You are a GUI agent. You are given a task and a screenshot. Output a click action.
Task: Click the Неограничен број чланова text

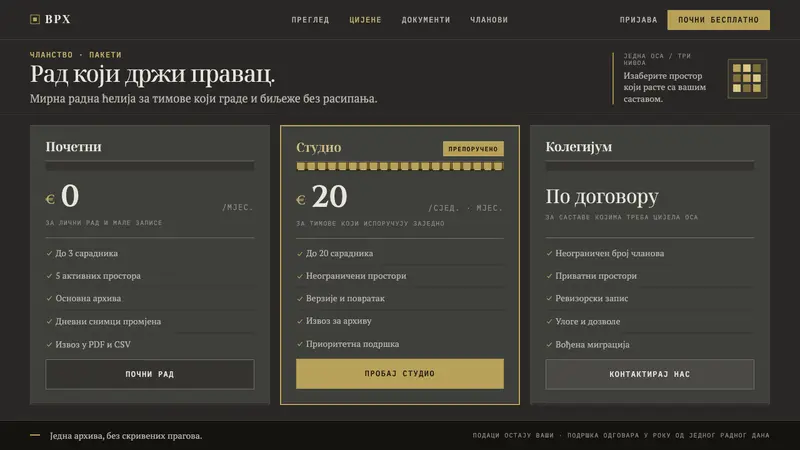(610, 253)
